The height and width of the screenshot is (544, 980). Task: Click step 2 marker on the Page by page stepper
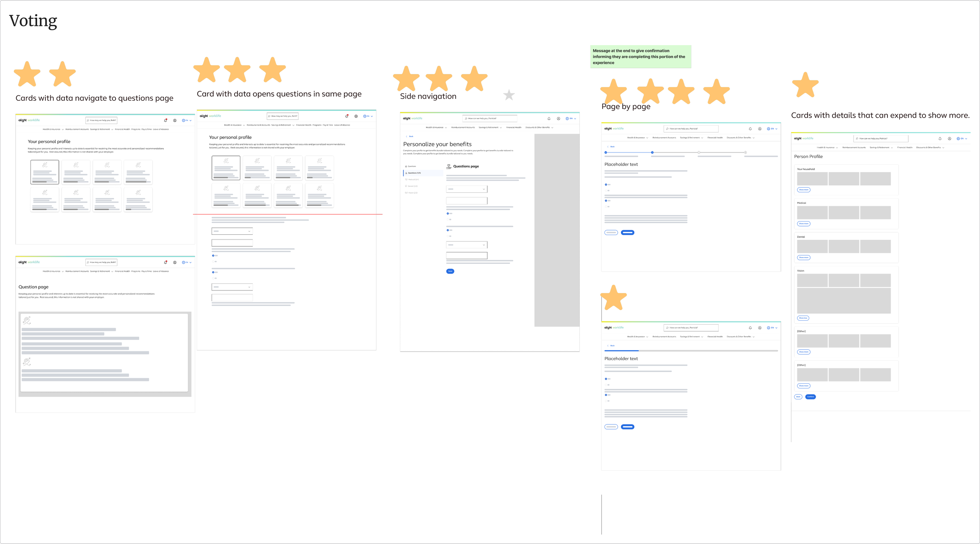pos(652,152)
